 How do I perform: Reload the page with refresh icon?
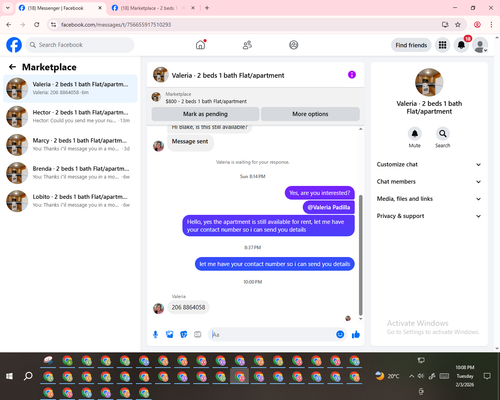[x=37, y=25]
